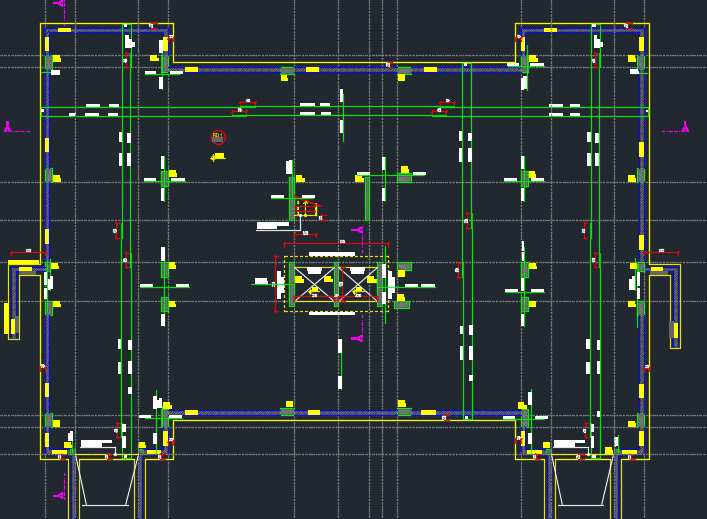Select the left crossed shaft opening
This screenshot has height=519, width=707.
pyautogui.click(x=314, y=284)
